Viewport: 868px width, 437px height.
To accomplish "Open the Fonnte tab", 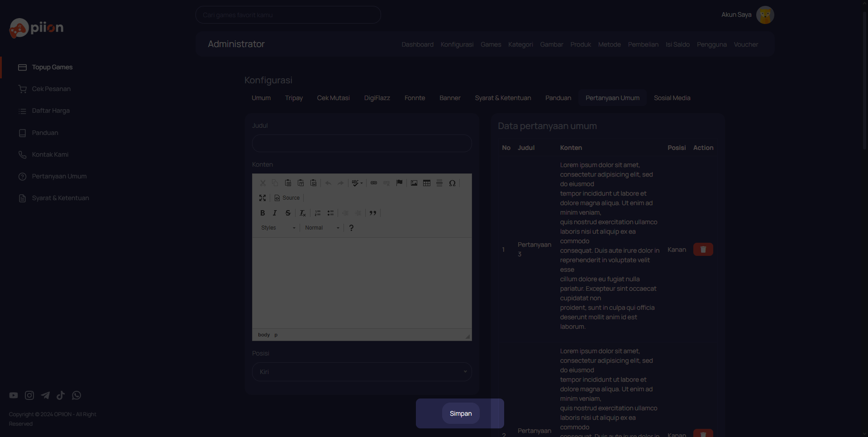I will [415, 98].
